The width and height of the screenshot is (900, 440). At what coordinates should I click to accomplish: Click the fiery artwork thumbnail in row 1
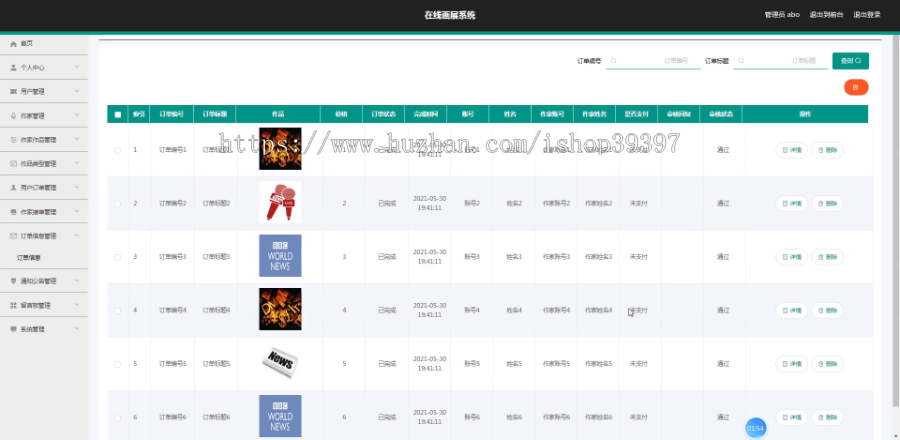[280, 149]
